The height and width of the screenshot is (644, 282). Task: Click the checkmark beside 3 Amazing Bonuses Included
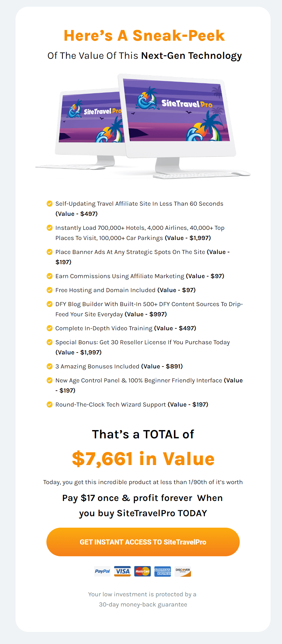[x=50, y=366]
